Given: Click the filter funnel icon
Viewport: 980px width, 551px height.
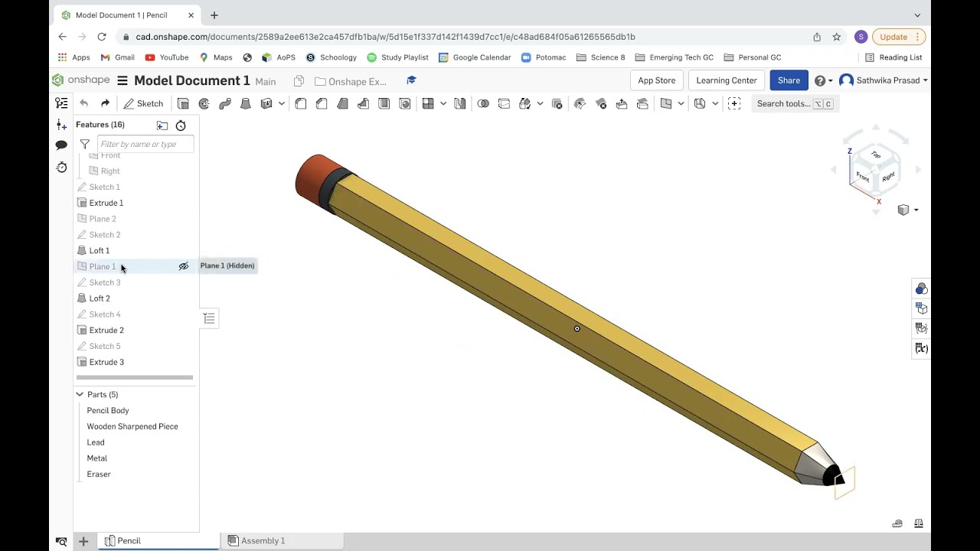Looking at the screenshot, I should point(85,144).
